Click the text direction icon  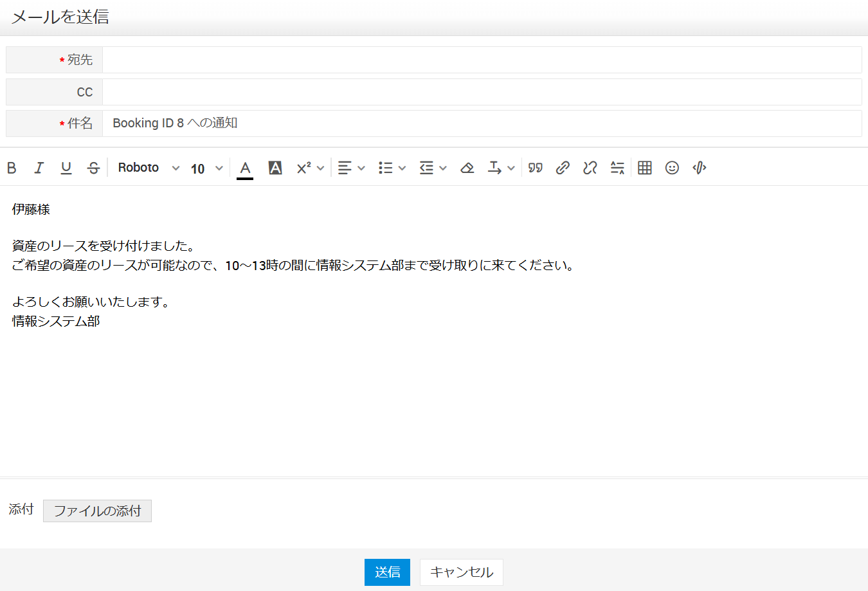pyautogui.click(x=494, y=168)
